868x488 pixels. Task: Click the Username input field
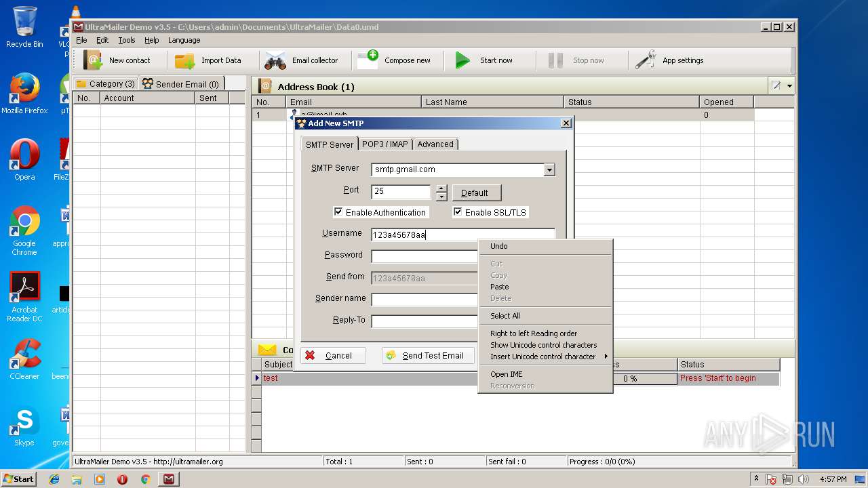coord(463,235)
